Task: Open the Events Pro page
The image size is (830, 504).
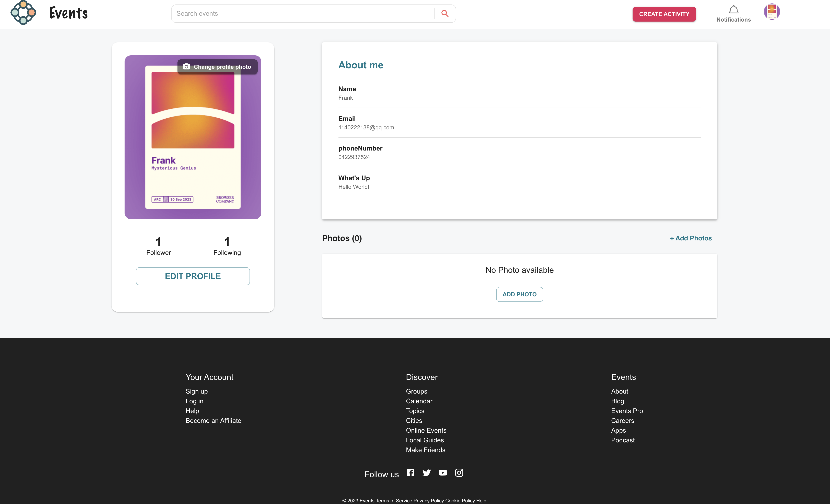Action: click(x=626, y=411)
